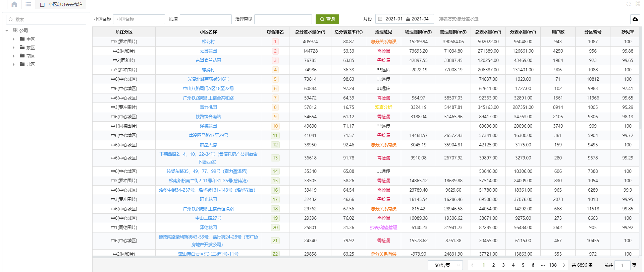Collapse the 公司 tree node
This screenshot has height=272, width=644.
tap(7, 31)
